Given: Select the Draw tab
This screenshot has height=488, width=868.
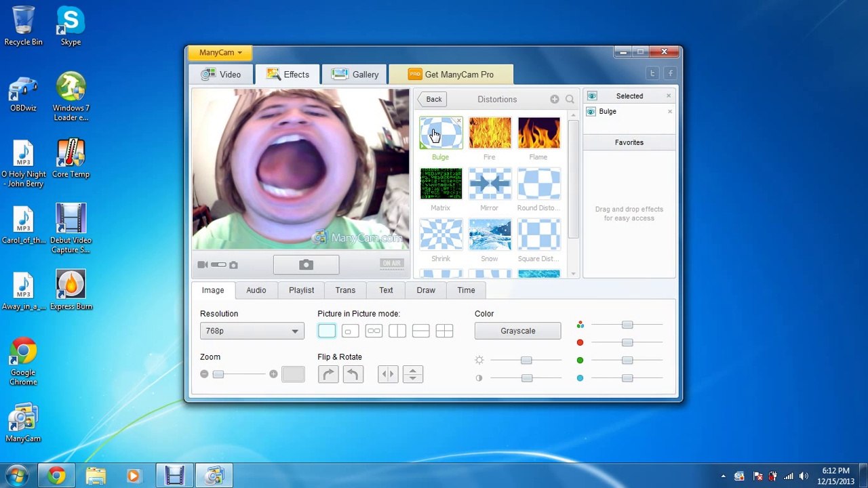Looking at the screenshot, I should click(426, 290).
